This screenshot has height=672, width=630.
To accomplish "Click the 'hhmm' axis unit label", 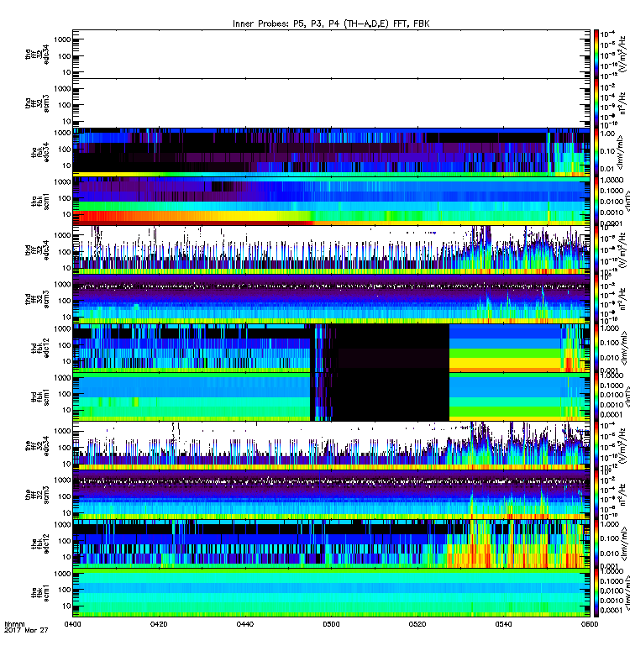I will point(14,624).
